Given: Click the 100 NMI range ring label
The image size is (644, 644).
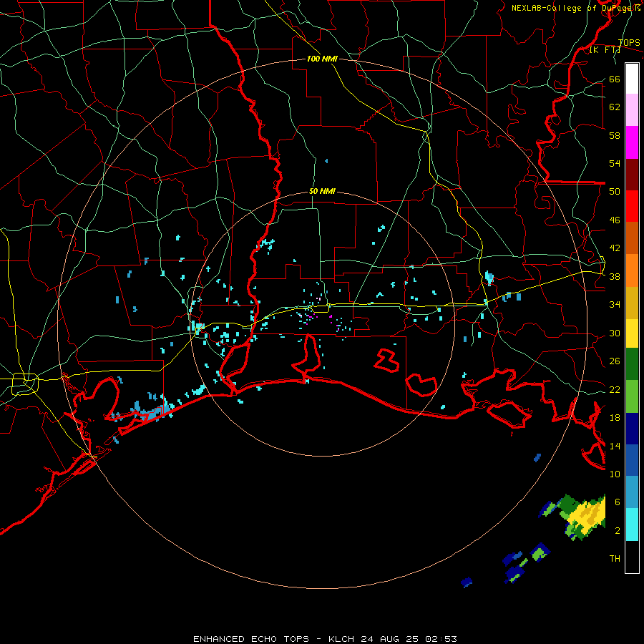Looking at the screenshot, I should 322,59.
